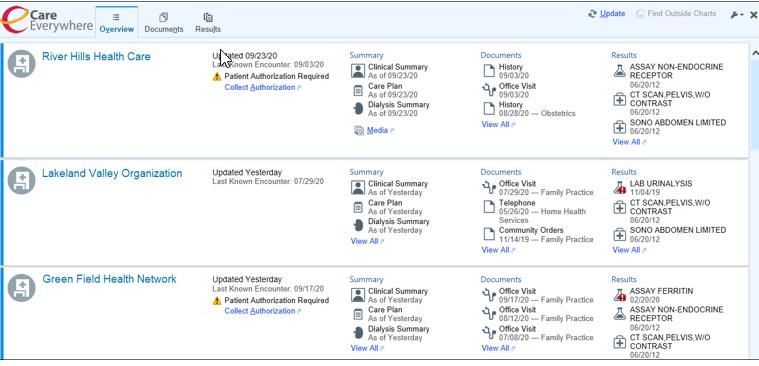Open Lakeland Valley Clinical Summary icon

[x=358, y=188]
